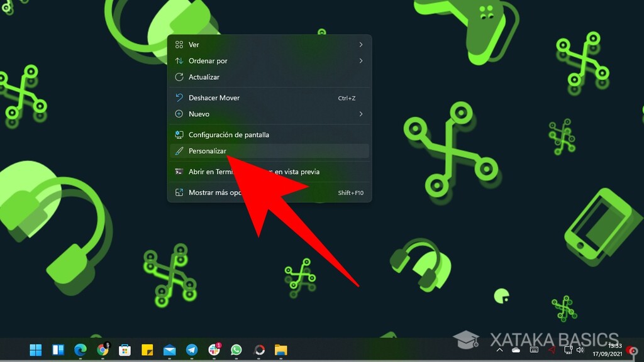The height and width of the screenshot is (362, 644).
Task: Open WhatsApp from the taskbar
Action: [236, 349]
